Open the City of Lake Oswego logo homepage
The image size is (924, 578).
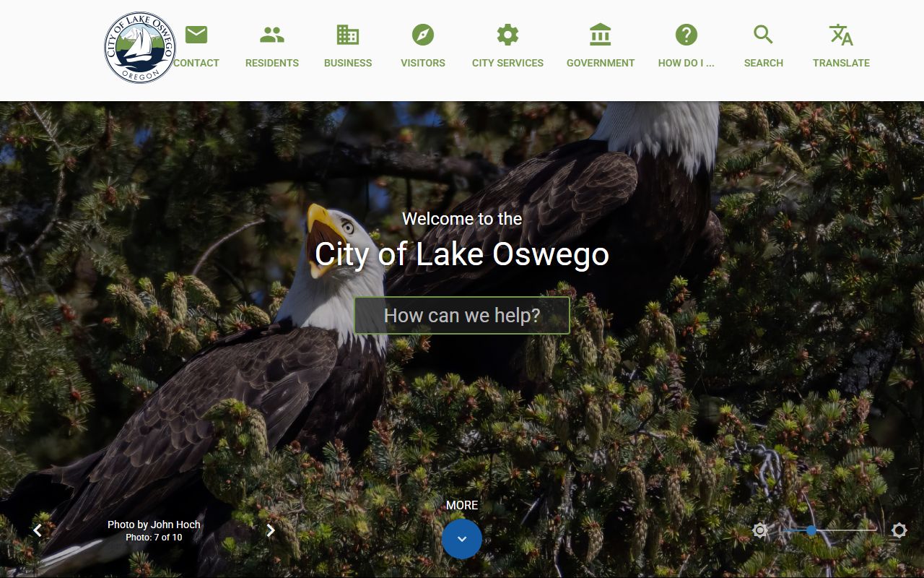[140, 48]
